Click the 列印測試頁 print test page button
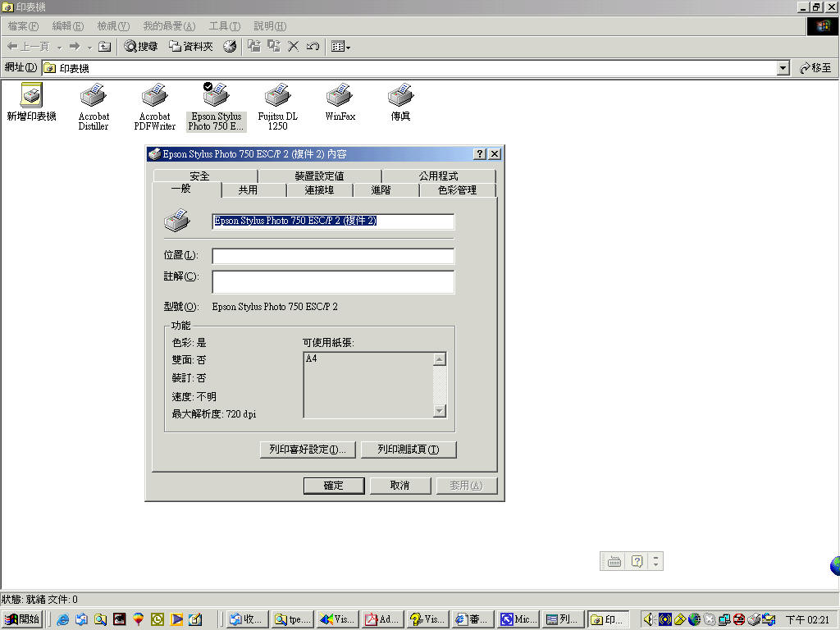The height and width of the screenshot is (630, 840). 409,450
